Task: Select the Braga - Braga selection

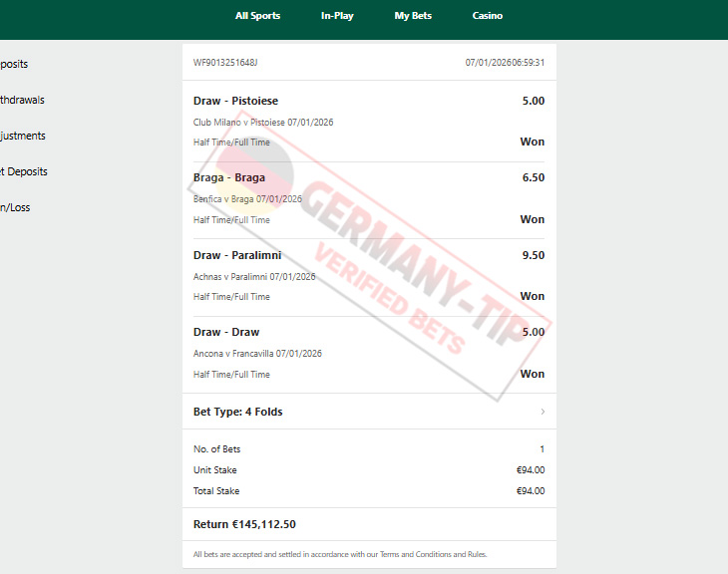Action: point(229,177)
